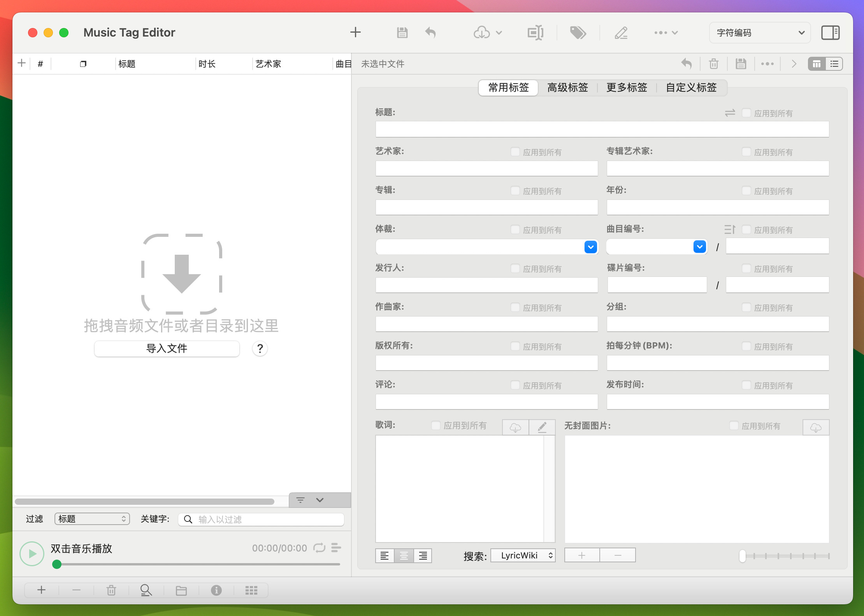Image resolution: width=864 pixels, height=616 pixels.
Task: Click the edit lyrics pencil icon
Action: [542, 427]
